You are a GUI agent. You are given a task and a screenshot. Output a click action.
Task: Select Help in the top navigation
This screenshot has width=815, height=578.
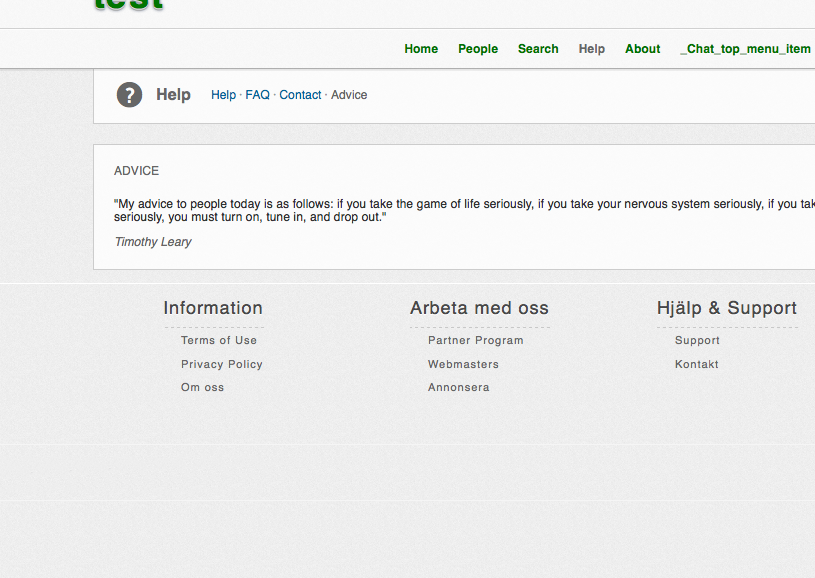[x=592, y=49]
